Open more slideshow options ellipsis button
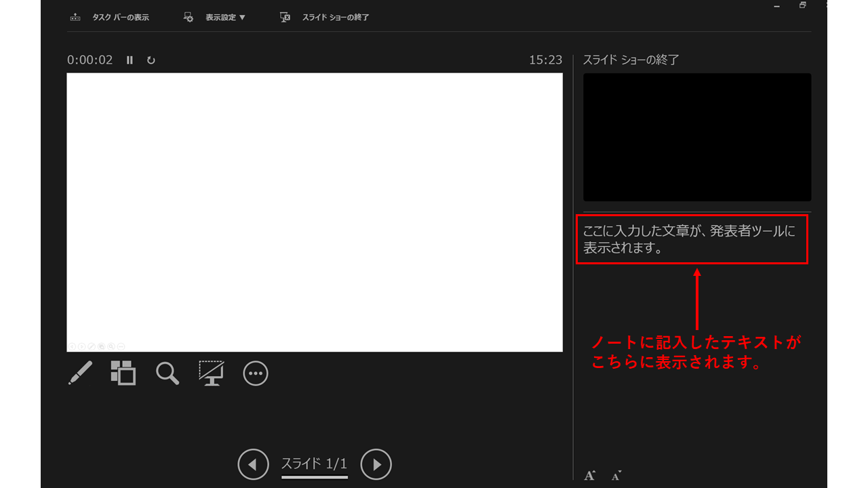868x488 pixels. click(256, 373)
